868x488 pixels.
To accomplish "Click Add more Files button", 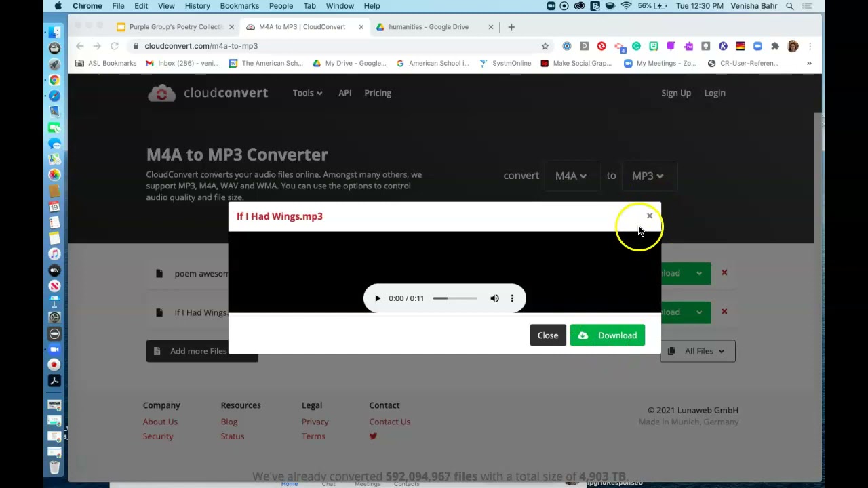I will click(202, 351).
